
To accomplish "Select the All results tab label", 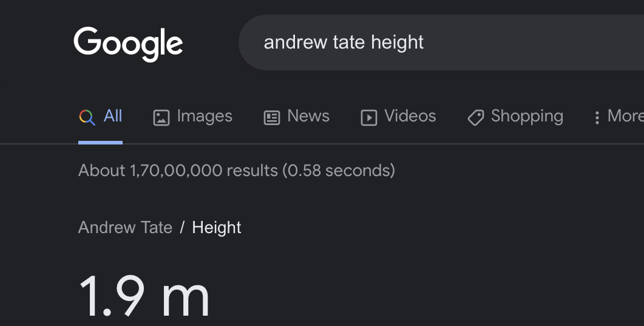I will pyautogui.click(x=113, y=116).
